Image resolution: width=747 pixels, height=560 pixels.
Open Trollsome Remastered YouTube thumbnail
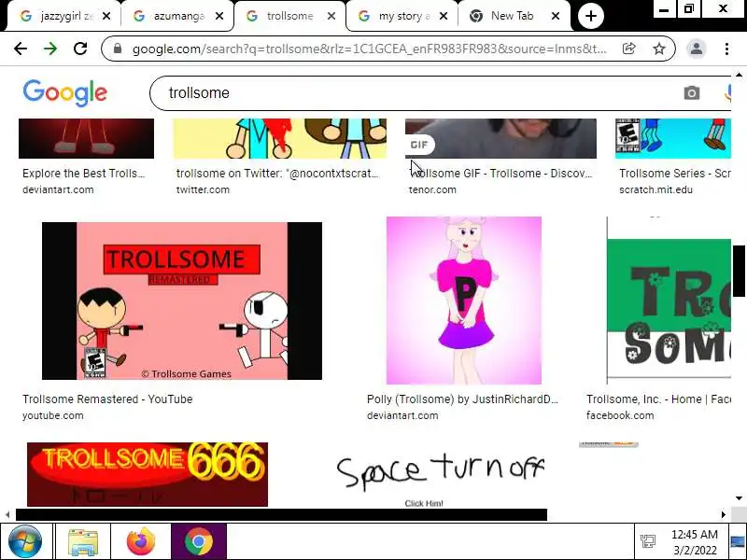(x=182, y=301)
